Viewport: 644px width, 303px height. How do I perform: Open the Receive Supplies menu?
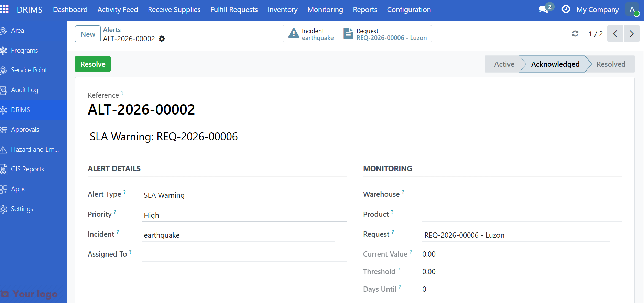(x=174, y=10)
